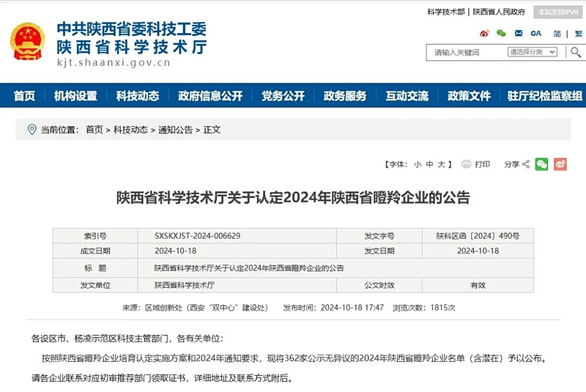The width and height of the screenshot is (586, 392).
Task: Go to 政务服务 nav item
Action: pos(345,96)
